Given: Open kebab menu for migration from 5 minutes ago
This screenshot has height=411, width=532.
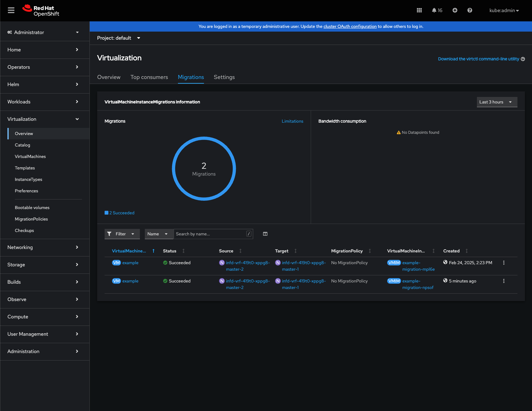Looking at the screenshot, I should 504,281.
